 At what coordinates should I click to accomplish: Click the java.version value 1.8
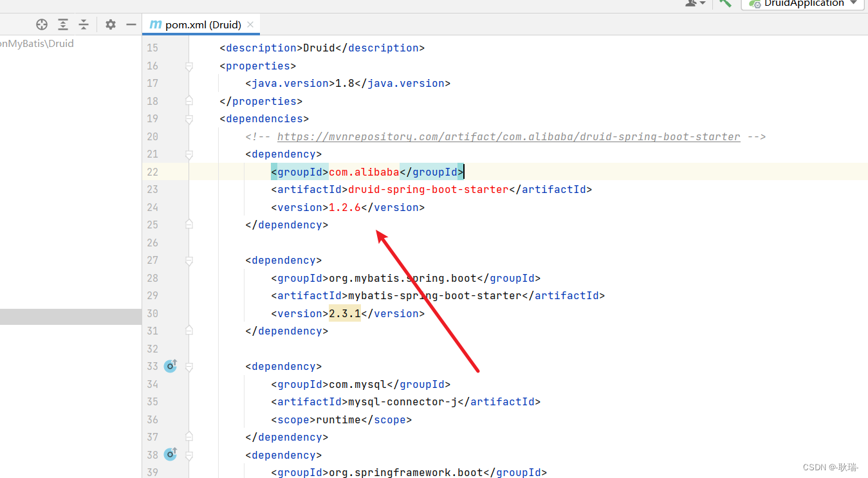click(345, 83)
